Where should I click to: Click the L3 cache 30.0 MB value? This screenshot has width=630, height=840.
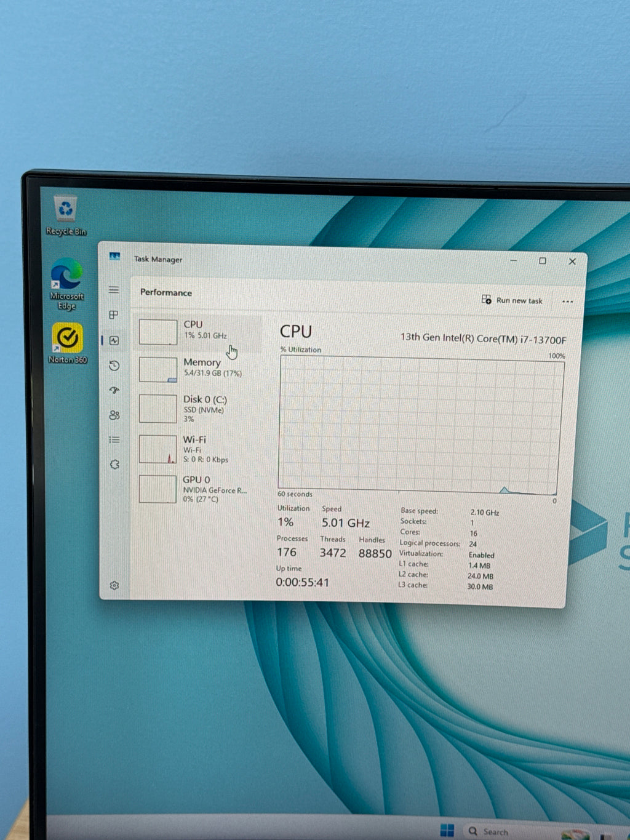coord(480,587)
